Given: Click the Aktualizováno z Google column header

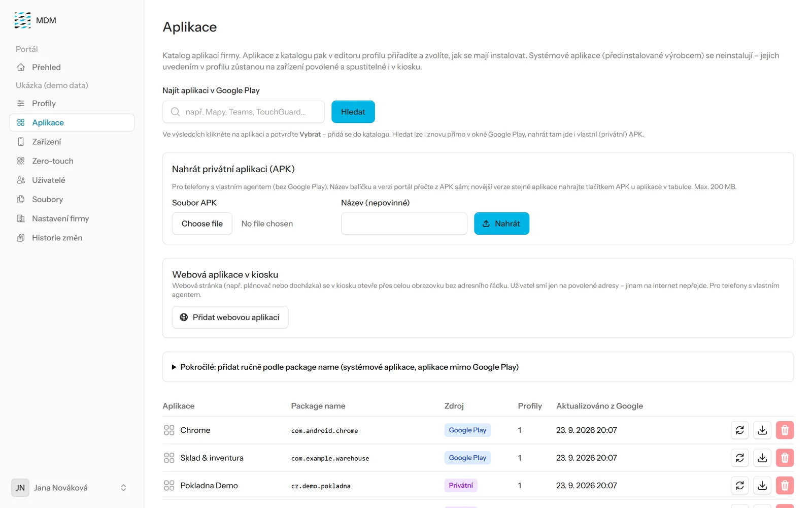Looking at the screenshot, I should (x=599, y=406).
